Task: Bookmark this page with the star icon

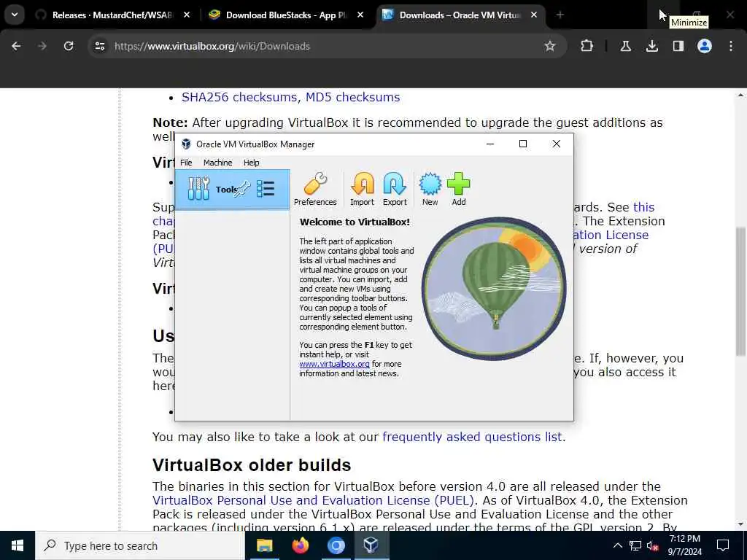Action: coord(550,46)
